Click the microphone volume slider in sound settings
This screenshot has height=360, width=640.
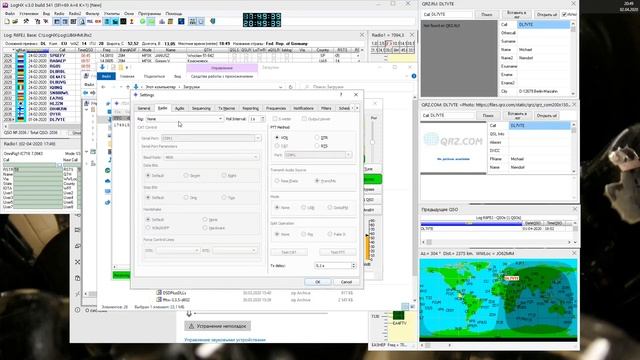click(x=261, y=313)
